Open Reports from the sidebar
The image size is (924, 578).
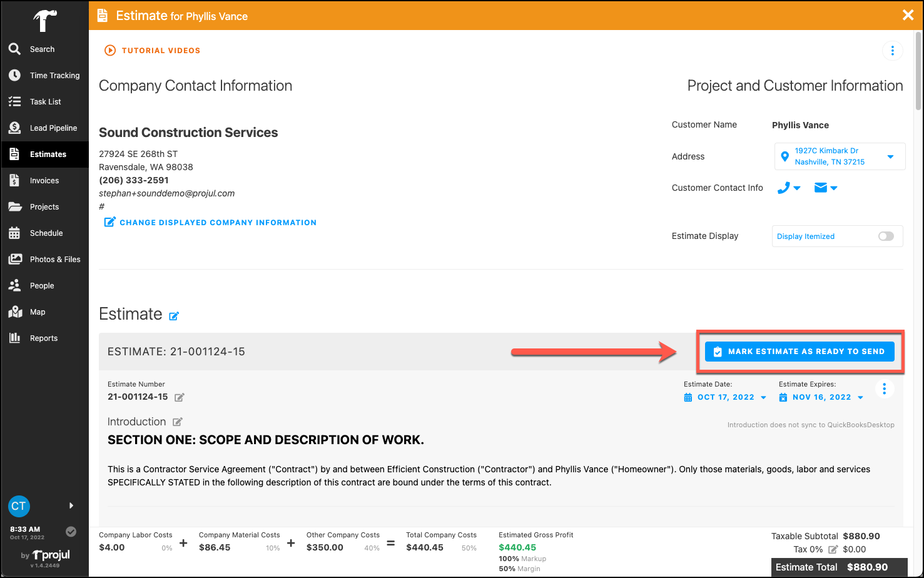tap(43, 338)
